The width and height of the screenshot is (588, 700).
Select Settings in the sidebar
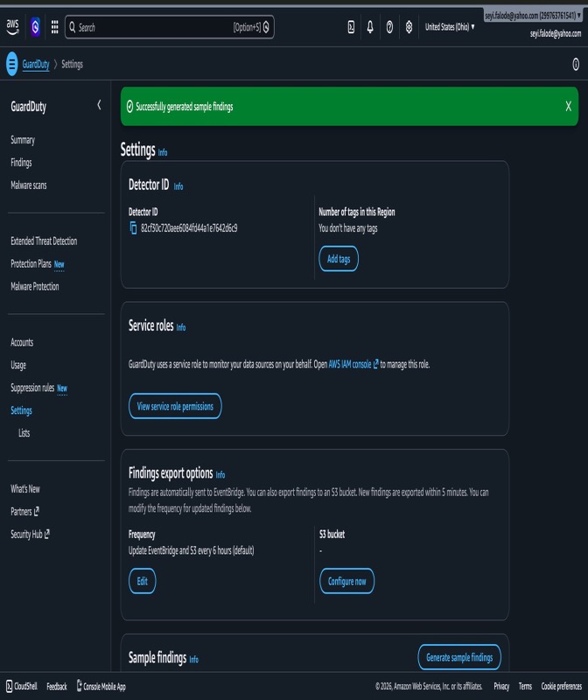pos(21,410)
